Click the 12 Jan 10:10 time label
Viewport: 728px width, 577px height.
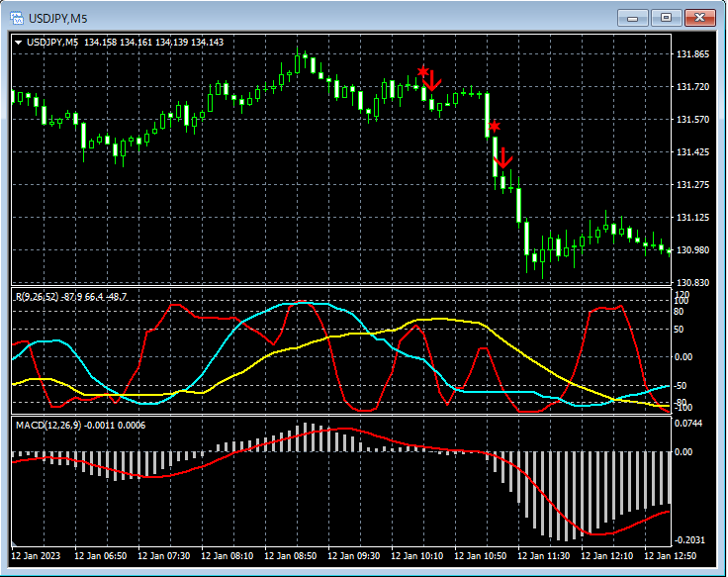417,555
